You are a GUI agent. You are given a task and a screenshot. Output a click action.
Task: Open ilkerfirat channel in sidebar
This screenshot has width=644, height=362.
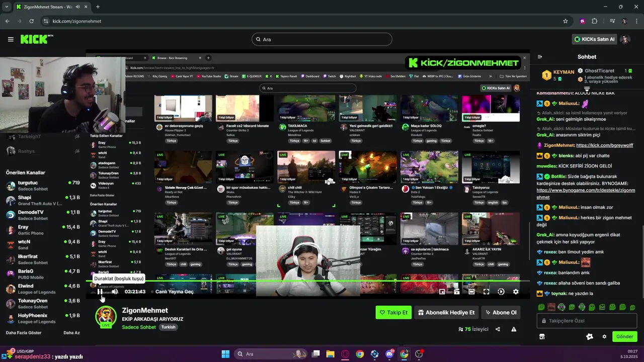pyautogui.click(x=43, y=259)
